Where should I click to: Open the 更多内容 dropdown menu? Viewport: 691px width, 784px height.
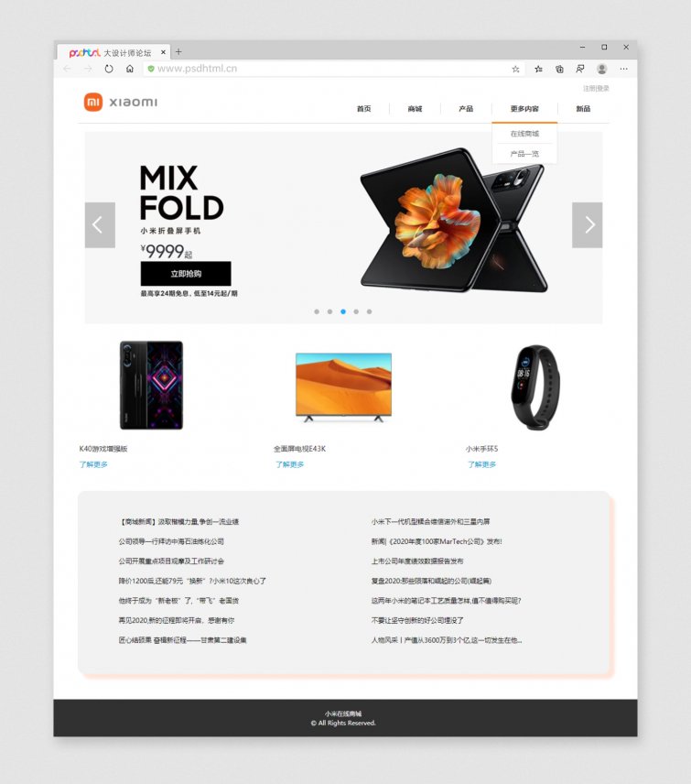pyautogui.click(x=524, y=108)
